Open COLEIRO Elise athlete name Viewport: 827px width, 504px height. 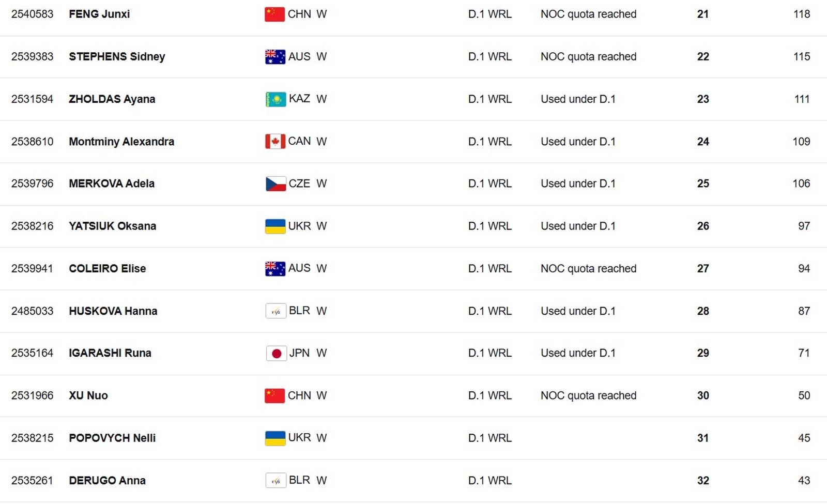point(108,268)
